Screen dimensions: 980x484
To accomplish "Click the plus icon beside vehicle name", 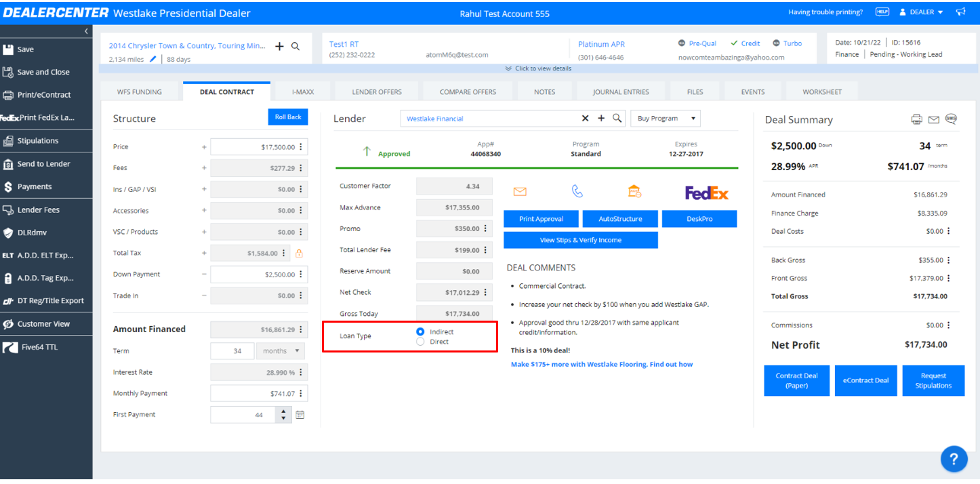I will click(x=279, y=46).
